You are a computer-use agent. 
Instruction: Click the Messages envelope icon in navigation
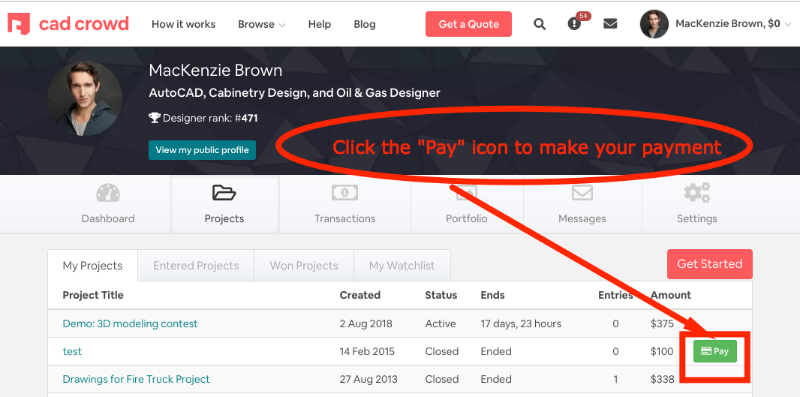pos(582,193)
